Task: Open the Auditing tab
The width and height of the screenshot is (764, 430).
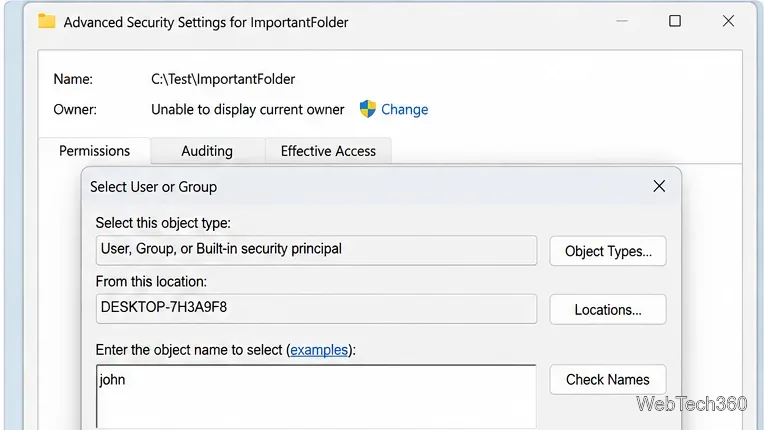Action: [207, 151]
